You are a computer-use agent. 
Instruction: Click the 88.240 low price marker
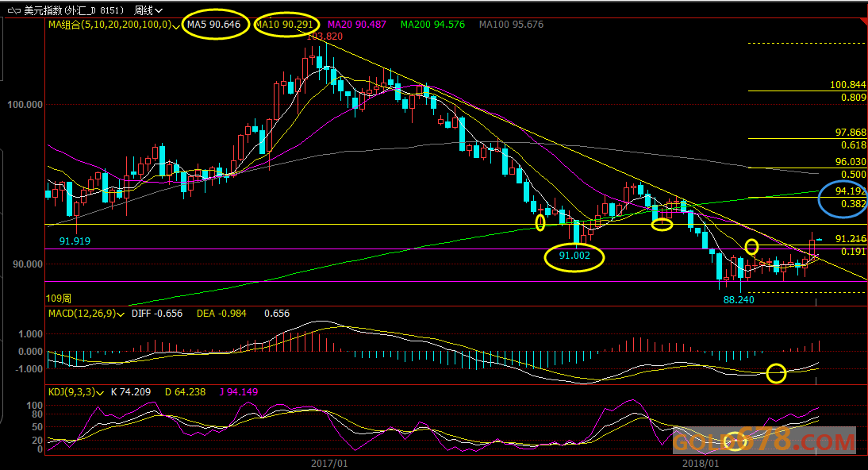click(x=738, y=300)
